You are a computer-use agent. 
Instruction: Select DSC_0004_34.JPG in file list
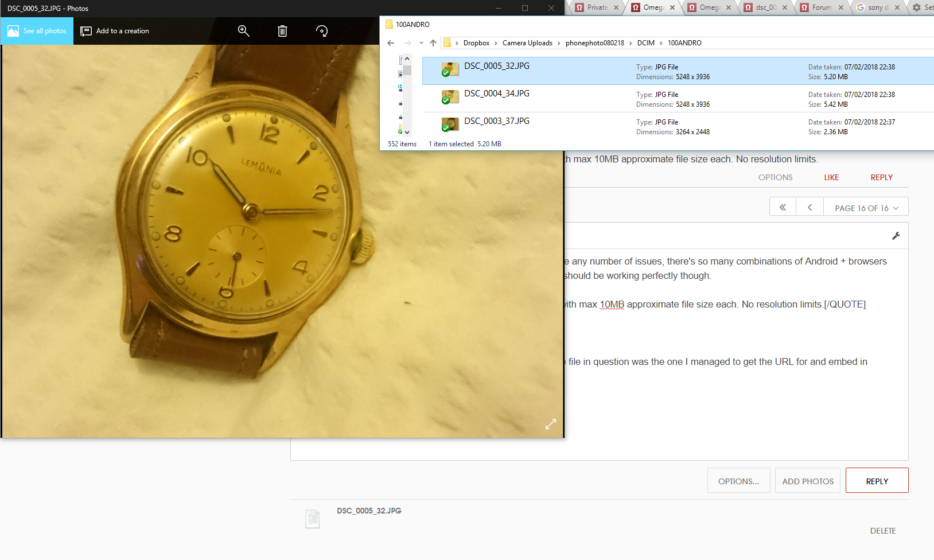point(497,94)
